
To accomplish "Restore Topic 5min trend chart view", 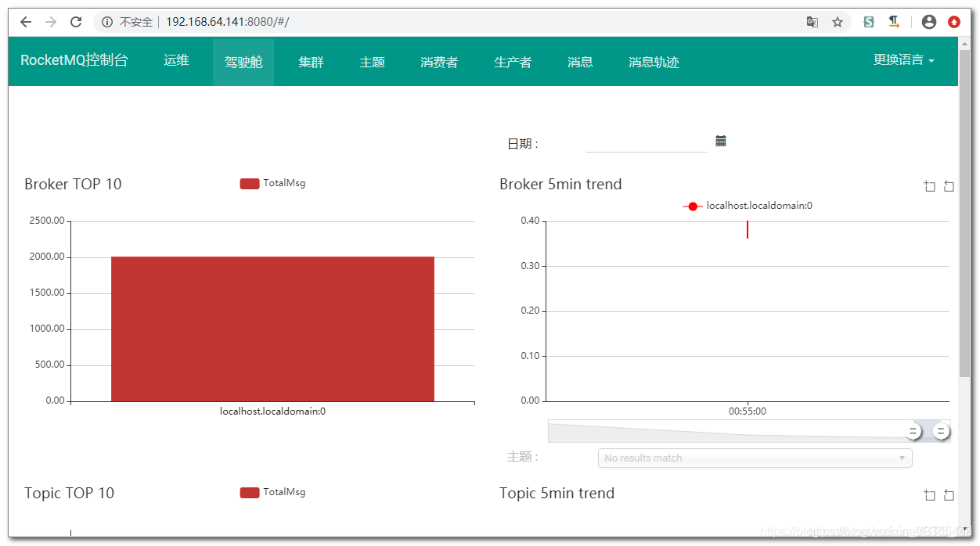I will [949, 495].
